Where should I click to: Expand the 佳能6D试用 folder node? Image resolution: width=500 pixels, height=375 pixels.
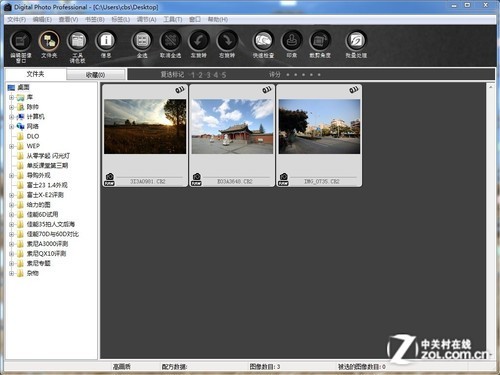[x=11, y=214]
